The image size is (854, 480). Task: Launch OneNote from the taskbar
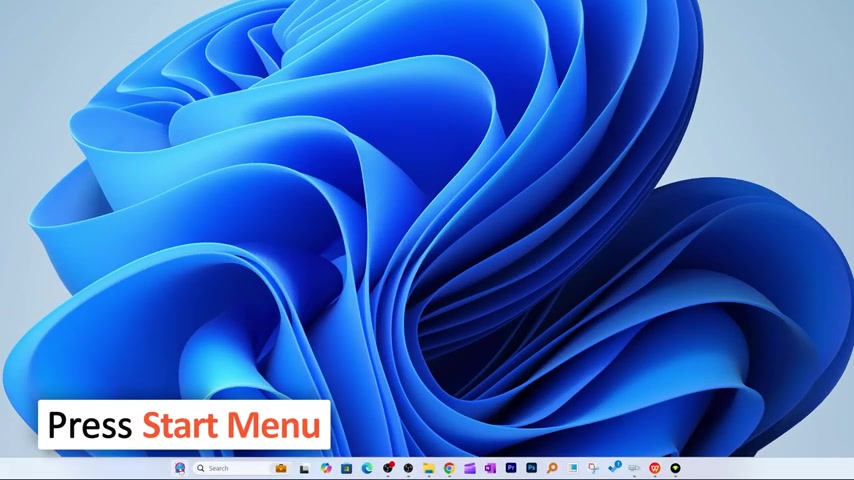tap(490, 468)
